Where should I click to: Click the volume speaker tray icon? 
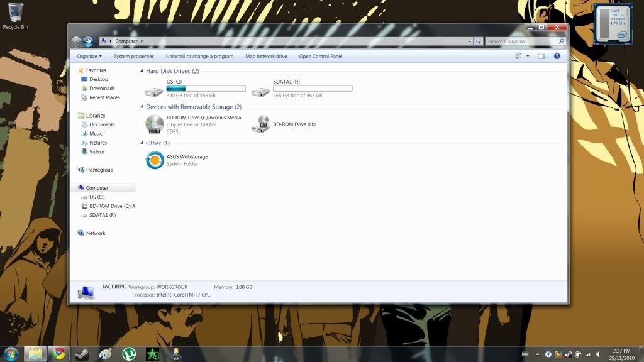click(x=599, y=354)
